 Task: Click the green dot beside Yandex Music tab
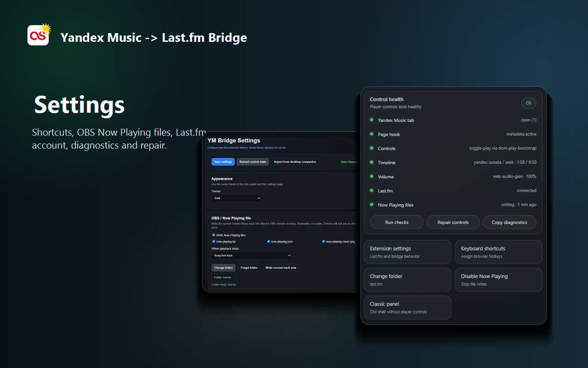(x=372, y=120)
